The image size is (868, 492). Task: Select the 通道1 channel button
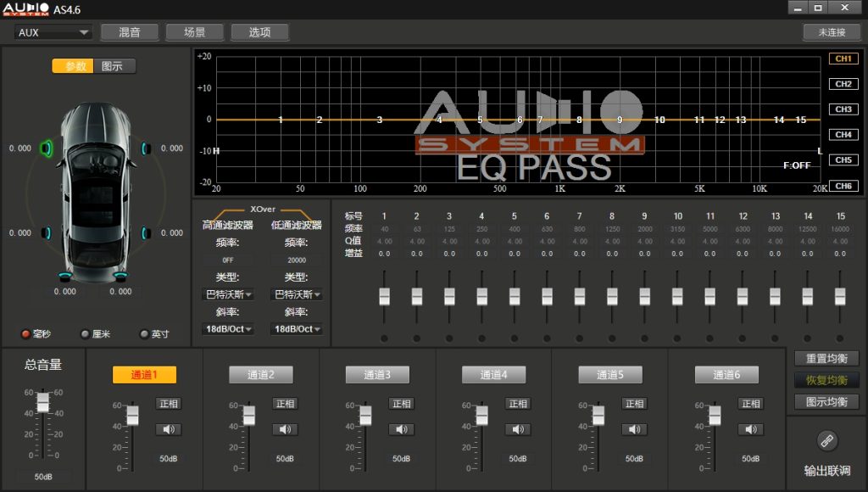(x=144, y=375)
